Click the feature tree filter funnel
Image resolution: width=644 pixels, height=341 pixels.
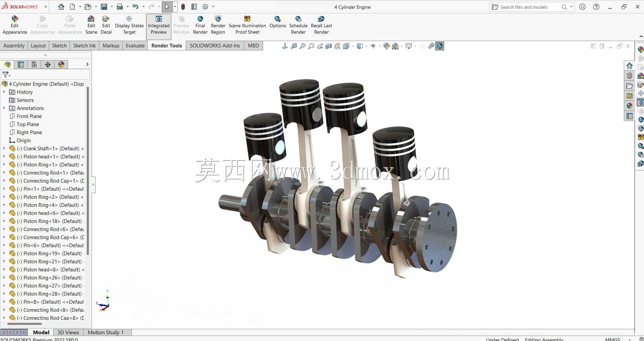[x=6, y=75]
